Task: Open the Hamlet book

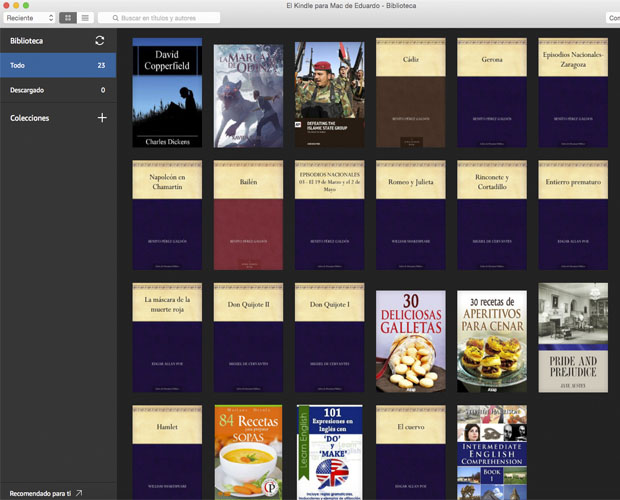Action: (x=167, y=453)
